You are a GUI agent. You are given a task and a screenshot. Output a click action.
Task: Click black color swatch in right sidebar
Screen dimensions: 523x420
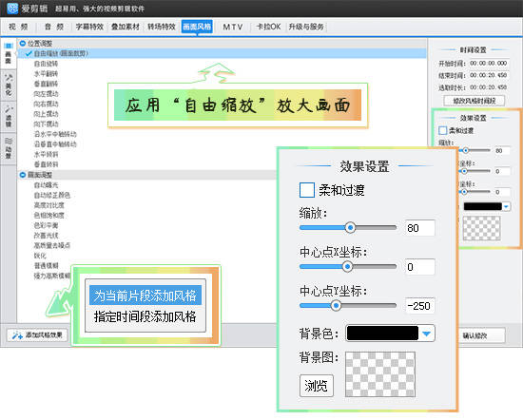pos(483,206)
